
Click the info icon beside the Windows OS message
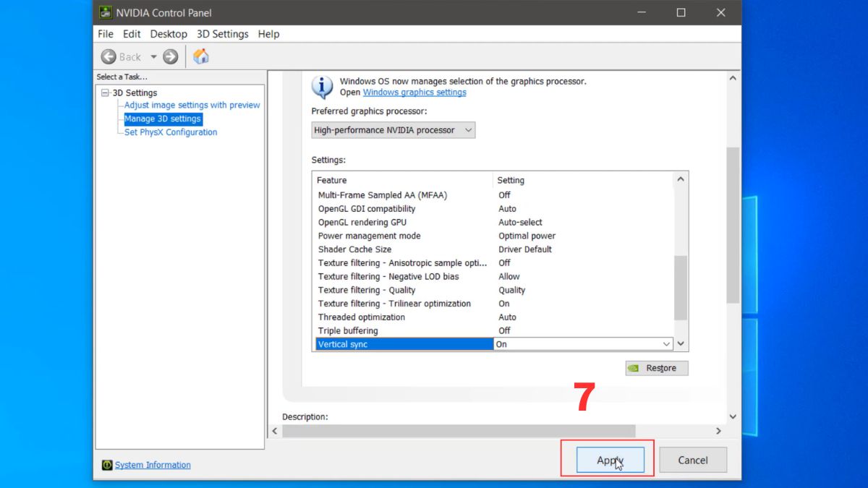pos(321,86)
